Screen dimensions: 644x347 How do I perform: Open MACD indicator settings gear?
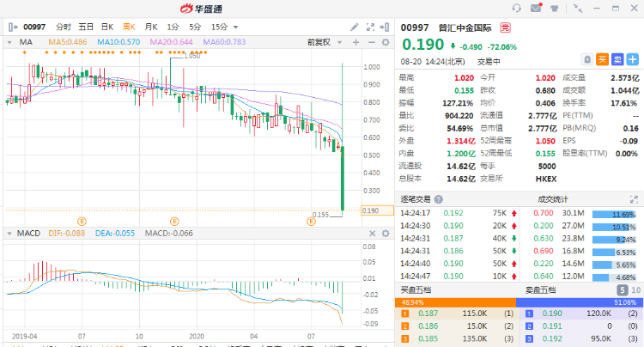coord(386,234)
